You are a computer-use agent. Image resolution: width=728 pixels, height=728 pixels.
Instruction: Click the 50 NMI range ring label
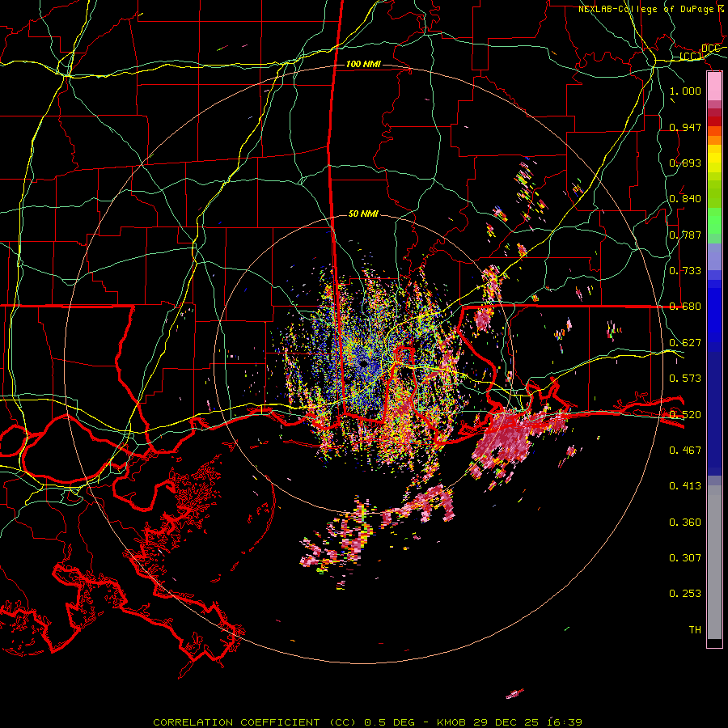tap(363, 214)
